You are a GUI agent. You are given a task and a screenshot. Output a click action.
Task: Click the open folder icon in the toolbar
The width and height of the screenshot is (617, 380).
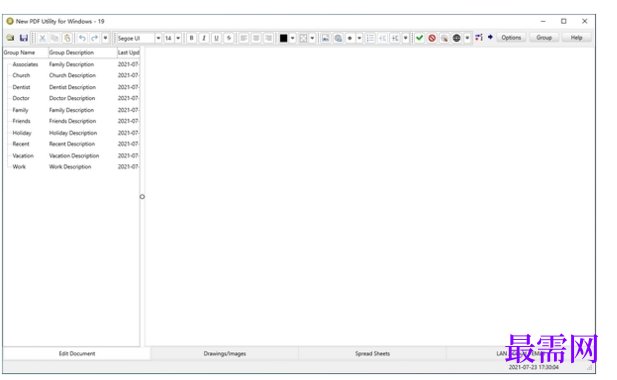(10, 38)
